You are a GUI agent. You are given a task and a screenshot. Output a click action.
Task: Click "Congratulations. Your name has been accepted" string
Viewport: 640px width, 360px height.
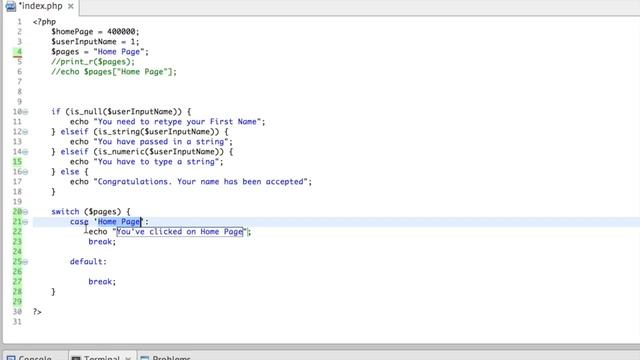tap(200, 182)
